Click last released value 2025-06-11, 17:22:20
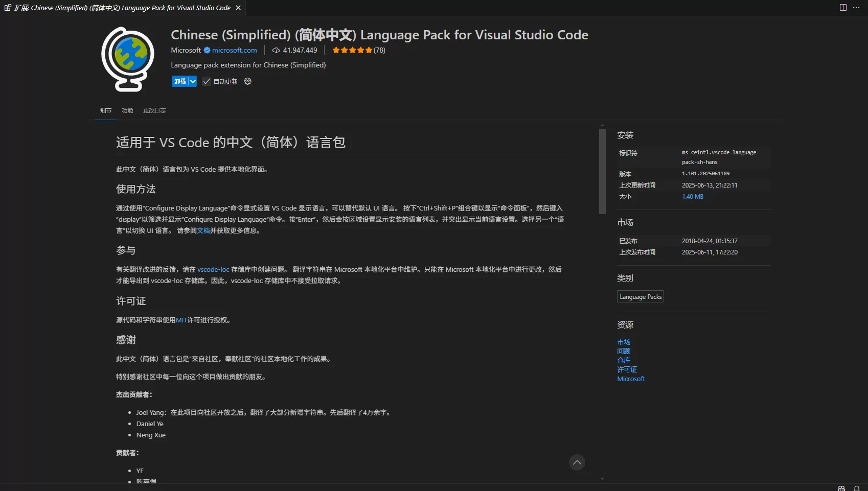 click(x=710, y=252)
